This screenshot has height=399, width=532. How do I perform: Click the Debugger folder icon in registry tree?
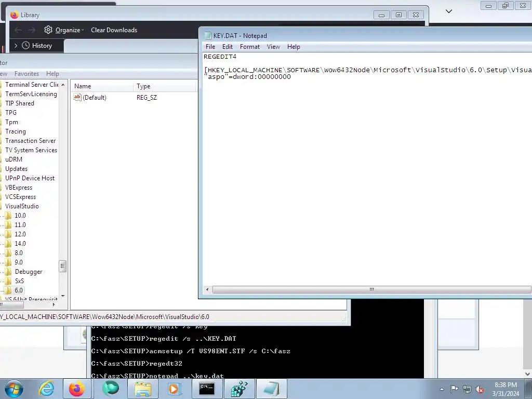(8, 271)
